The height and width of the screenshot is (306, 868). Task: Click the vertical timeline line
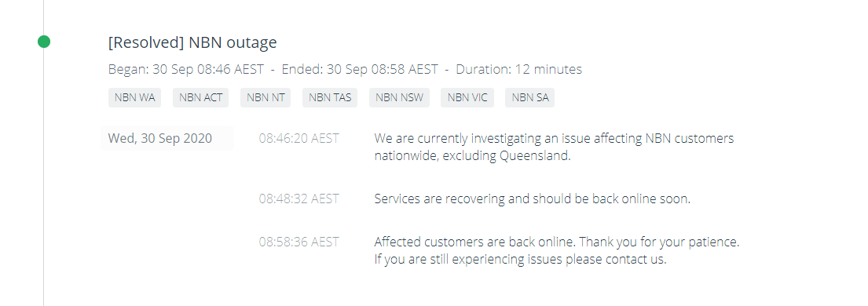[44, 177]
